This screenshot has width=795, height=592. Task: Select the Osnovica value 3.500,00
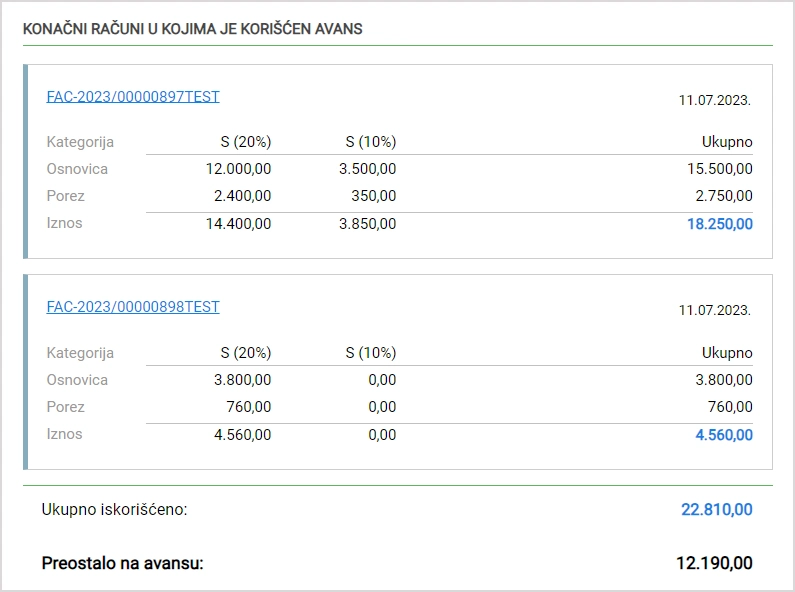click(368, 169)
